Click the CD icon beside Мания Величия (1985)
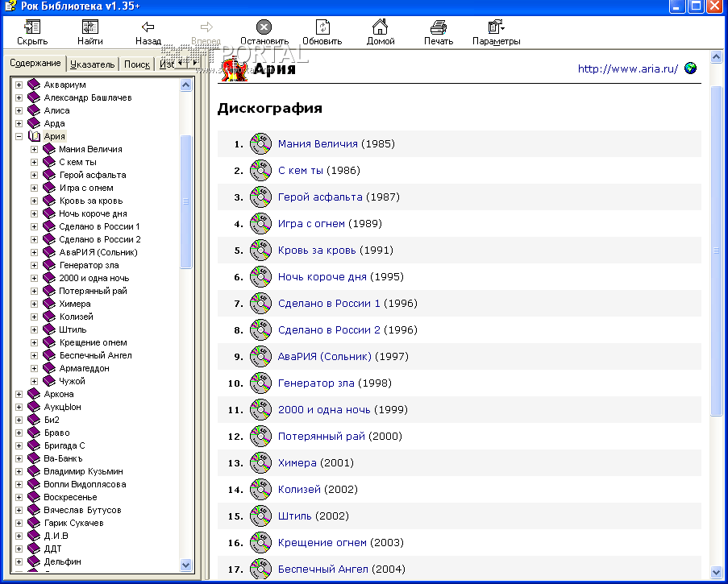The width and height of the screenshot is (728, 584). coord(260,144)
